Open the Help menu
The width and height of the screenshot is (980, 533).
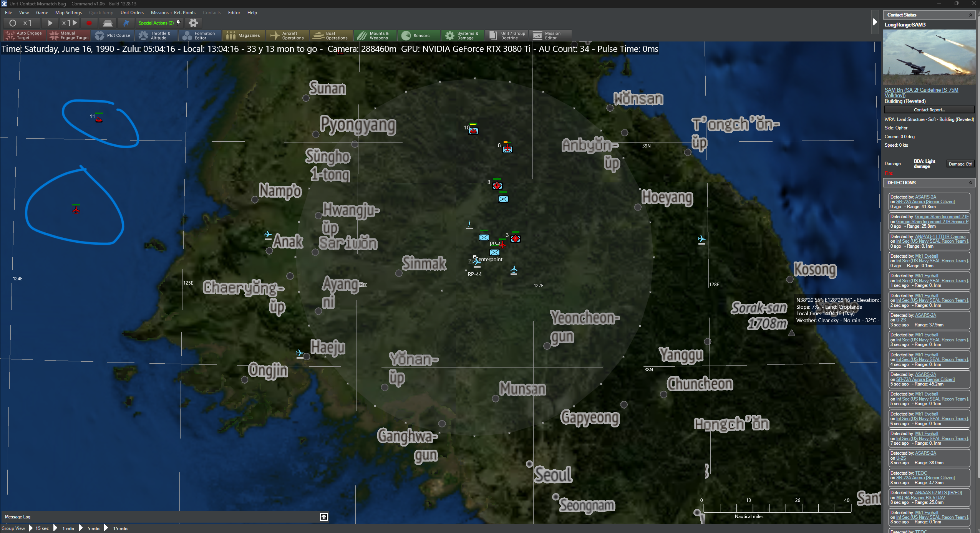pyautogui.click(x=252, y=13)
